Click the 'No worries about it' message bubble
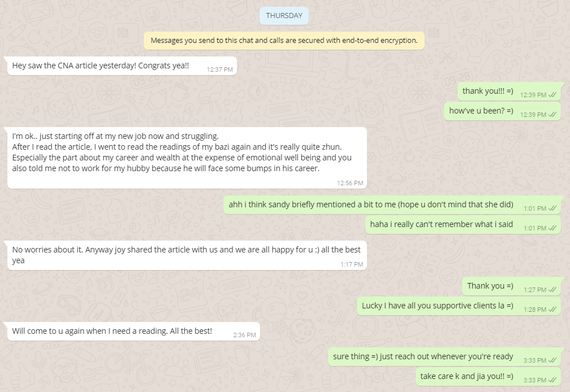The height and width of the screenshot is (392, 570). click(x=187, y=255)
